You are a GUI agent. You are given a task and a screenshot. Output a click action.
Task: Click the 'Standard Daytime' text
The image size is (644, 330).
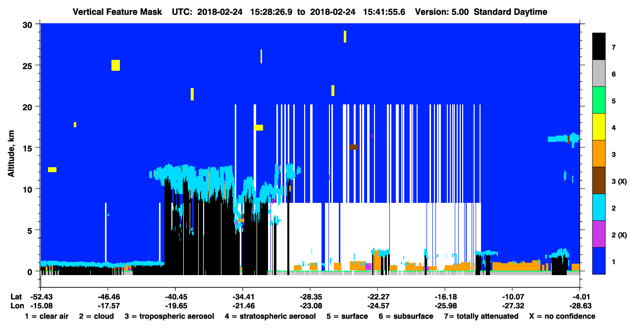(x=511, y=12)
